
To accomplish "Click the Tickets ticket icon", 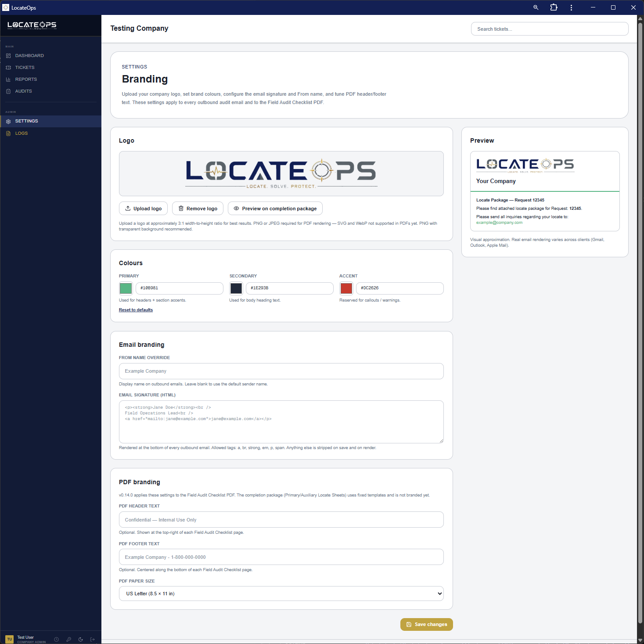I will click(x=8, y=68).
